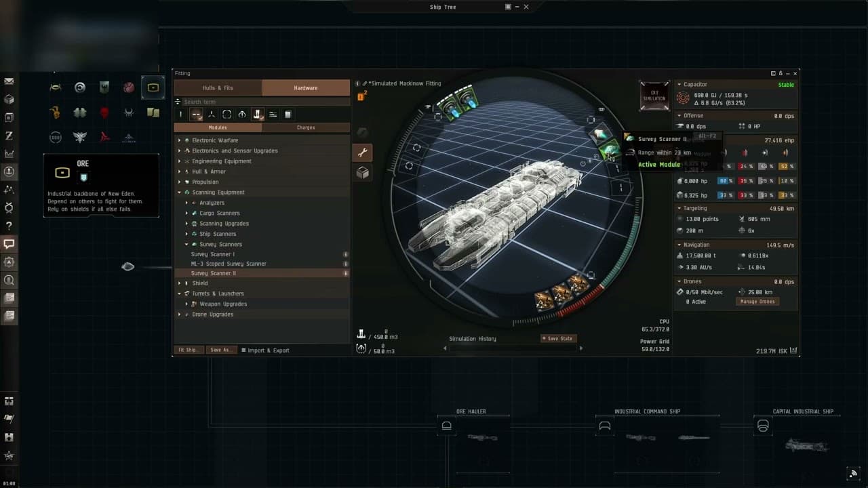868x488 pixels.
Task: Toggle the checked cargo hold hardware filter
Action: click(257, 115)
